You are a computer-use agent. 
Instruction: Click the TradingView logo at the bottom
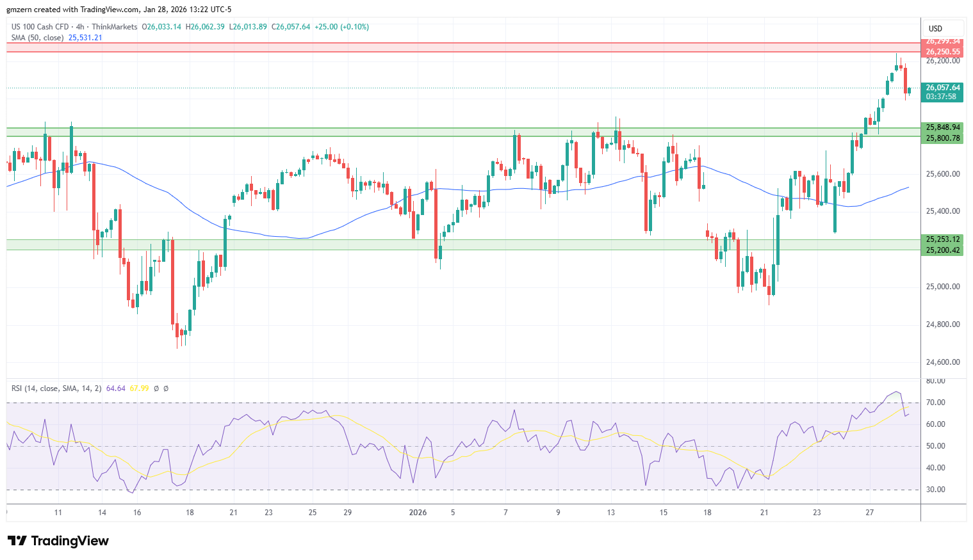[58, 541]
